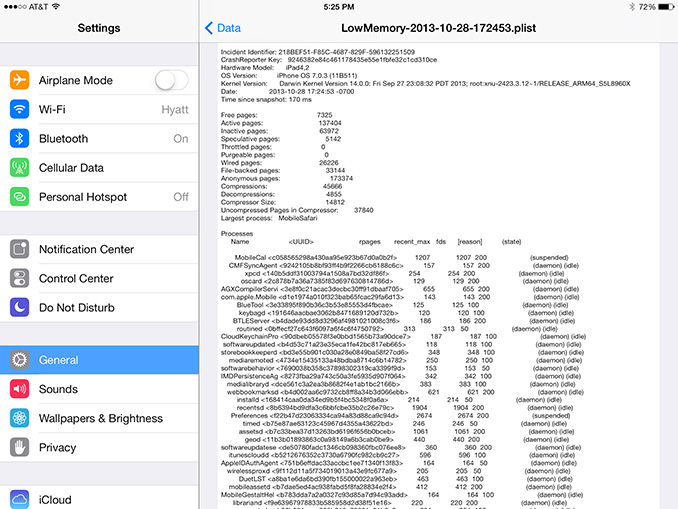
Task: Tap the Active pages value 137404
Action: (329, 123)
